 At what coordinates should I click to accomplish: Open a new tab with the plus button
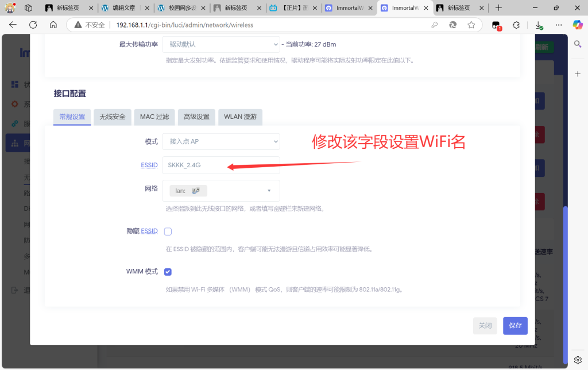(x=498, y=8)
